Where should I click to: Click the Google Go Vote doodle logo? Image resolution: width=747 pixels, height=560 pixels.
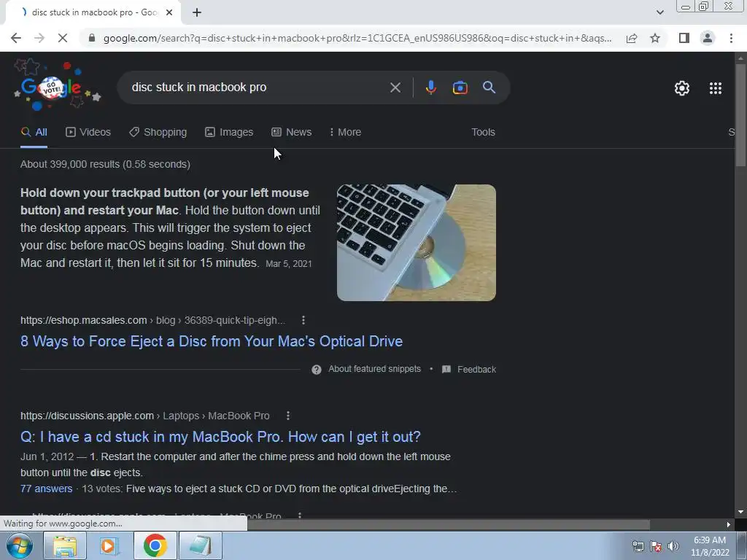[57, 86]
